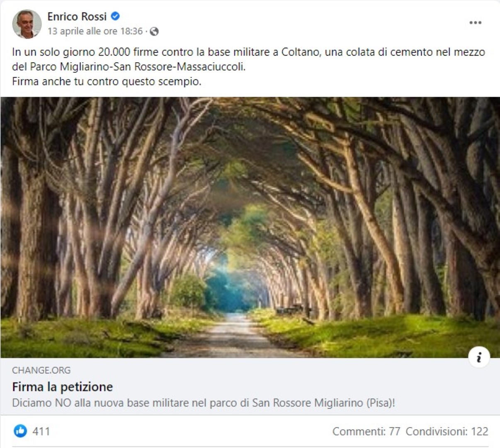The width and height of the screenshot is (500, 448).
Task: Click the CHANGE.ORG source label
Action: click(41, 370)
